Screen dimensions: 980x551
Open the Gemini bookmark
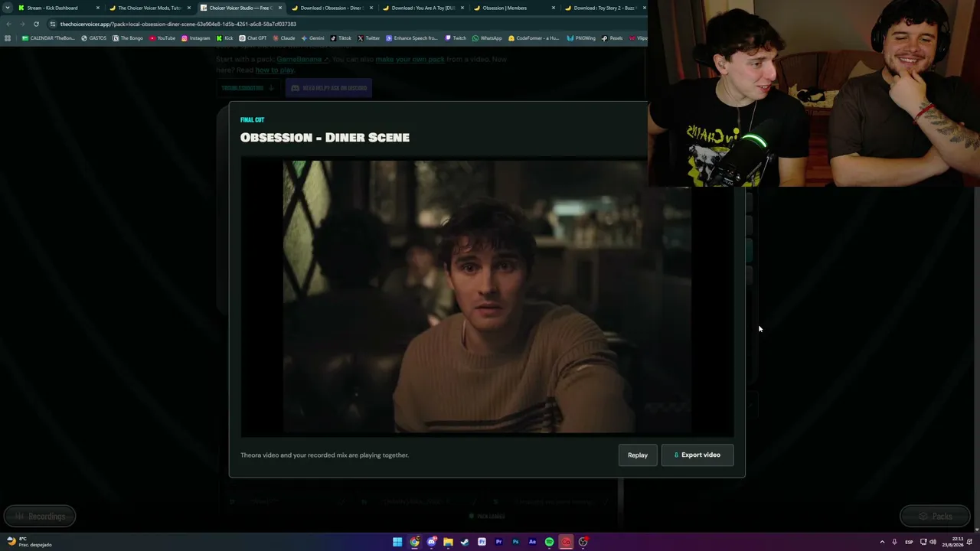[312, 38]
